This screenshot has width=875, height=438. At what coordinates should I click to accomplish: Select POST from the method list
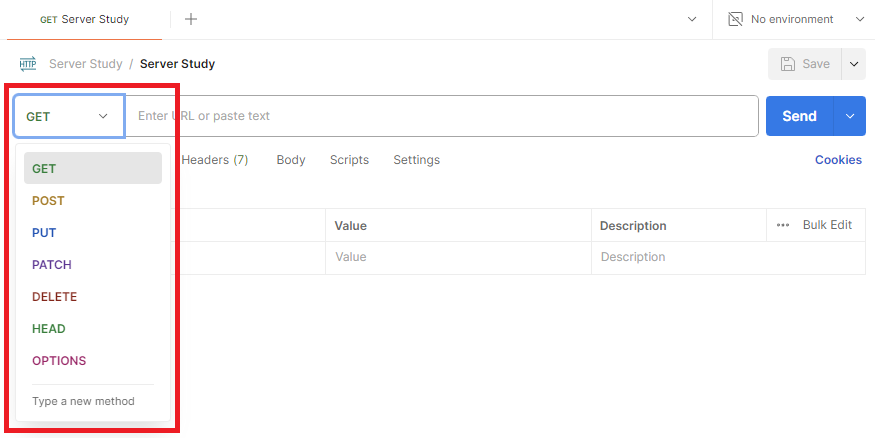[x=48, y=201]
